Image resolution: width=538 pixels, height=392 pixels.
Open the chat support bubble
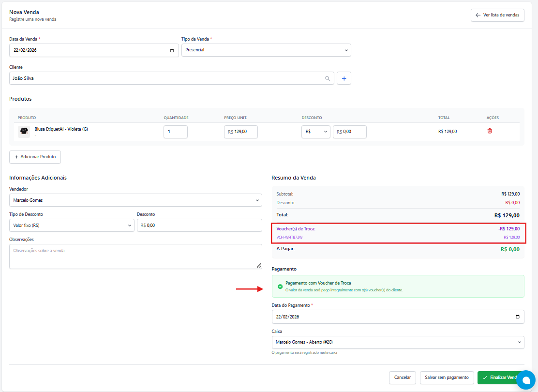coord(525,380)
